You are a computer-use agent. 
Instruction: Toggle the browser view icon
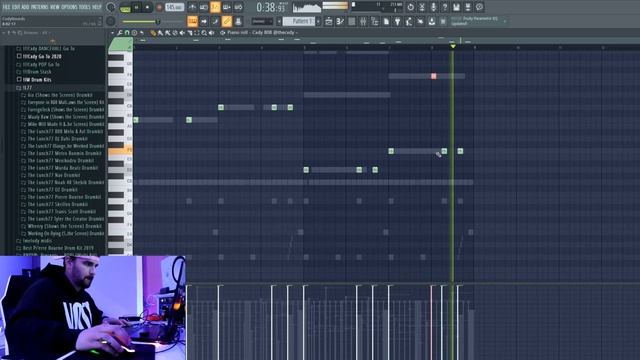click(x=374, y=21)
